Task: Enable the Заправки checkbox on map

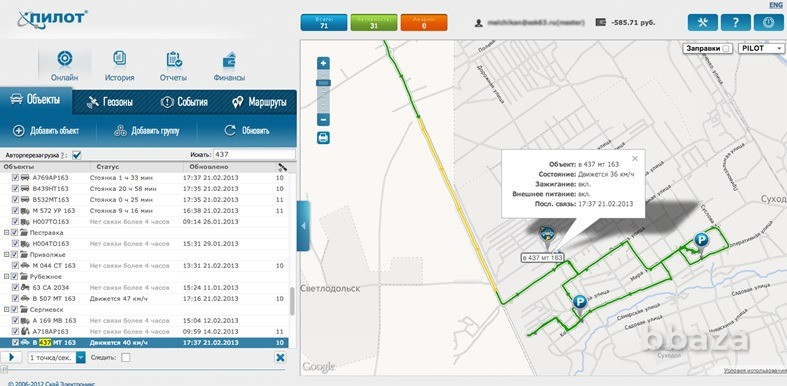Action: pyautogui.click(x=726, y=49)
